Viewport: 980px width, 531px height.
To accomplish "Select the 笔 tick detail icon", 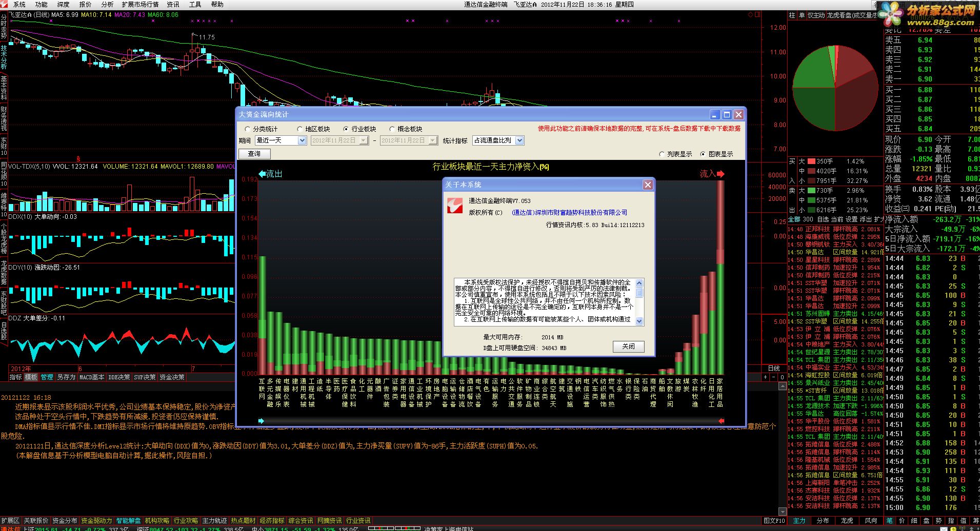I will click(x=890, y=520).
